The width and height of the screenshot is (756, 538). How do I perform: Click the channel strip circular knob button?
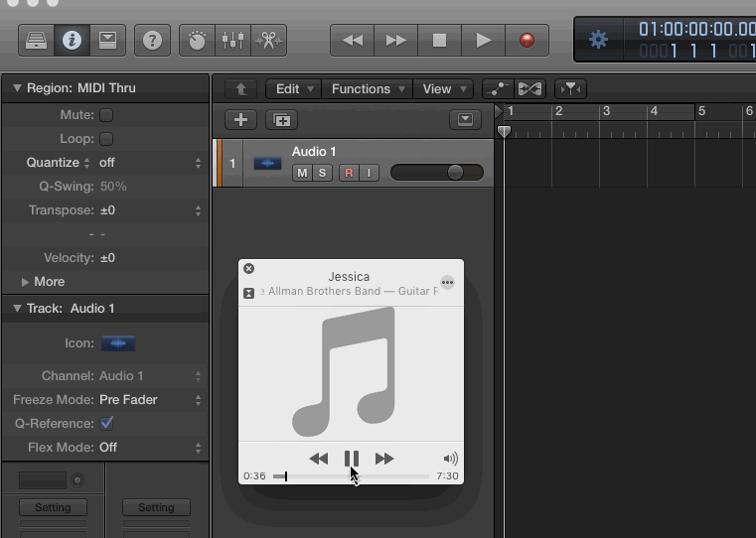pyautogui.click(x=77, y=480)
